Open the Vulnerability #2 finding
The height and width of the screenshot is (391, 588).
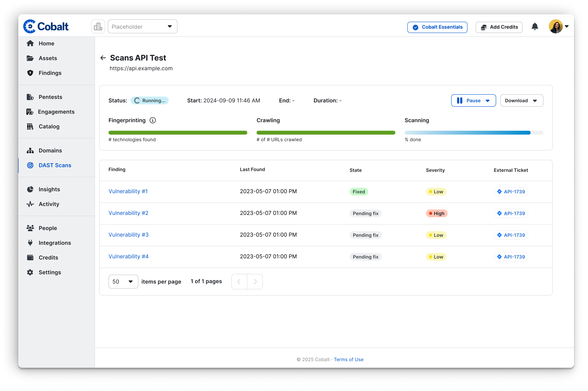coord(128,213)
